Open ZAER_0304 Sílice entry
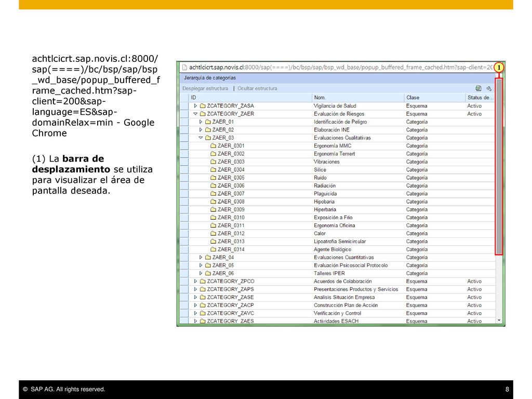This screenshot has height=399, width=532. coord(231,170)
